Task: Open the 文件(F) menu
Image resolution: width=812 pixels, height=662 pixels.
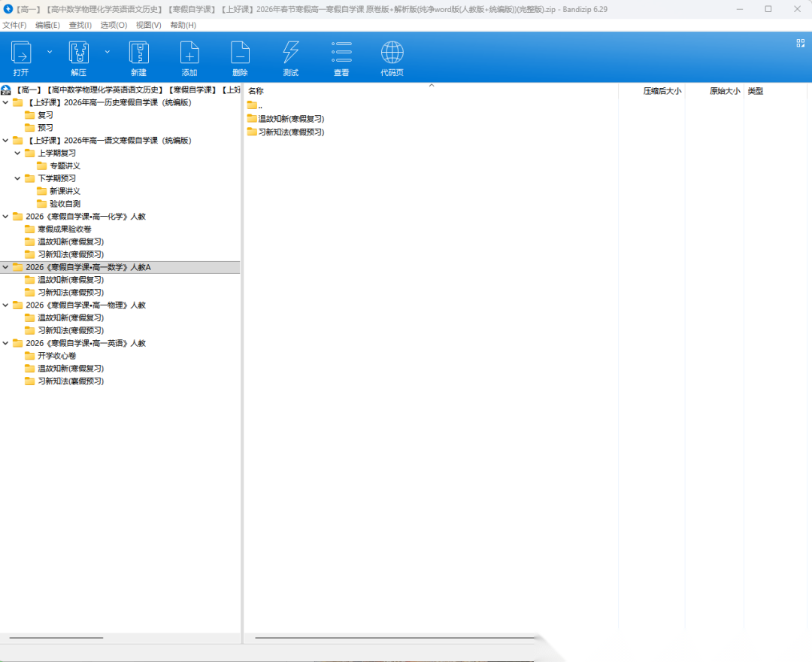Action: (x=14, y=25)
